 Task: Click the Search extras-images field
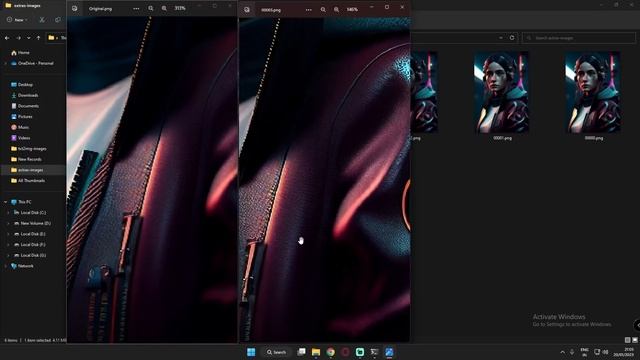coord(579,38)
